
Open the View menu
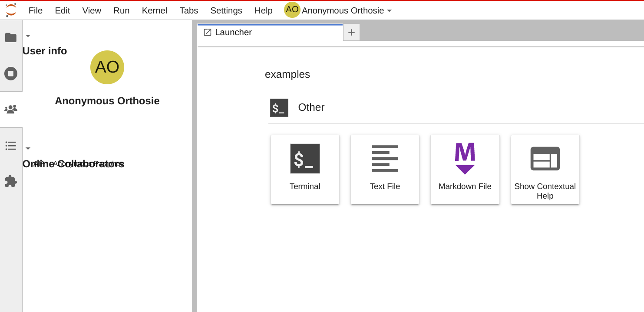click(x=92, y=10)
